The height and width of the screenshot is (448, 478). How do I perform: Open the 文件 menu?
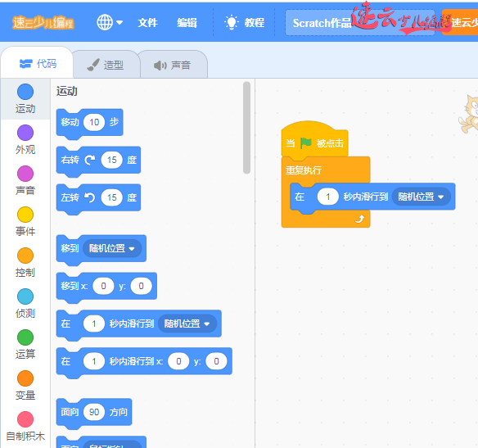pos(147,23)
